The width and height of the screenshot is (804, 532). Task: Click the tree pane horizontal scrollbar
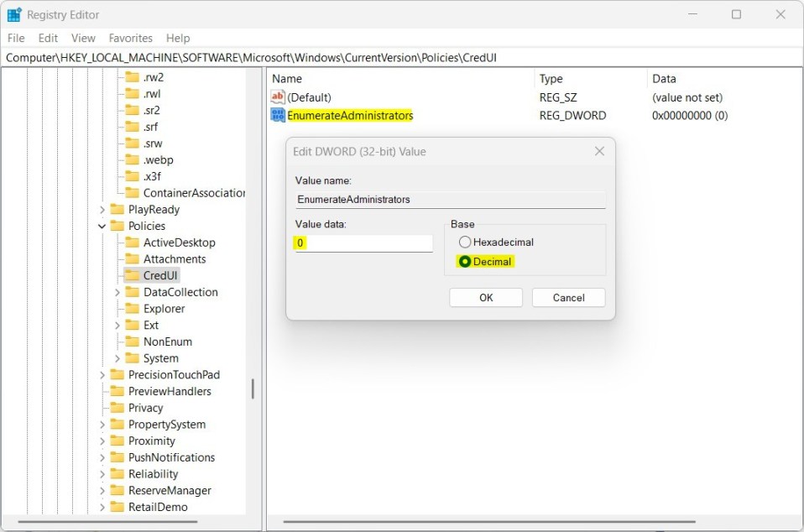click(107, 522)
